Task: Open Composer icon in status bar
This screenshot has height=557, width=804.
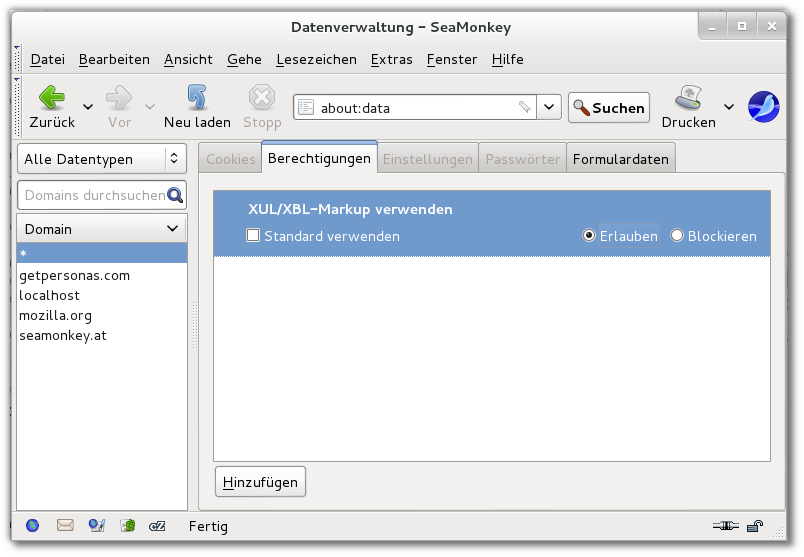Action: 96,525
